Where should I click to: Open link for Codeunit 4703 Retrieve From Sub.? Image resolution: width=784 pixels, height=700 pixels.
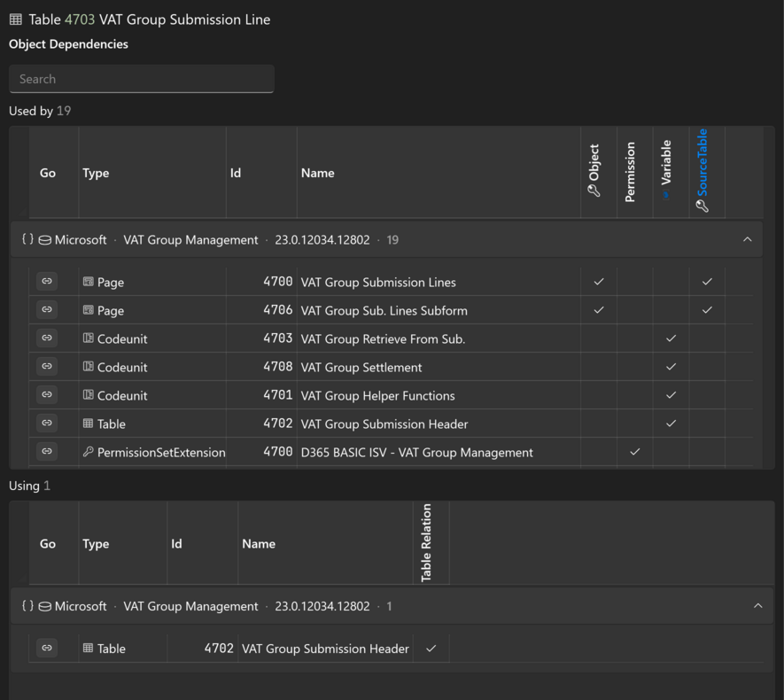[46, 338]
